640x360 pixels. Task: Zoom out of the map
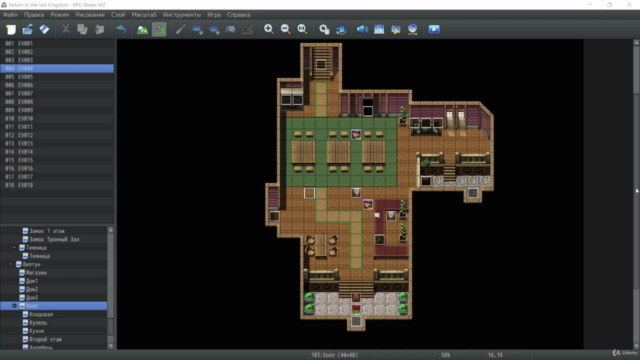286,29
